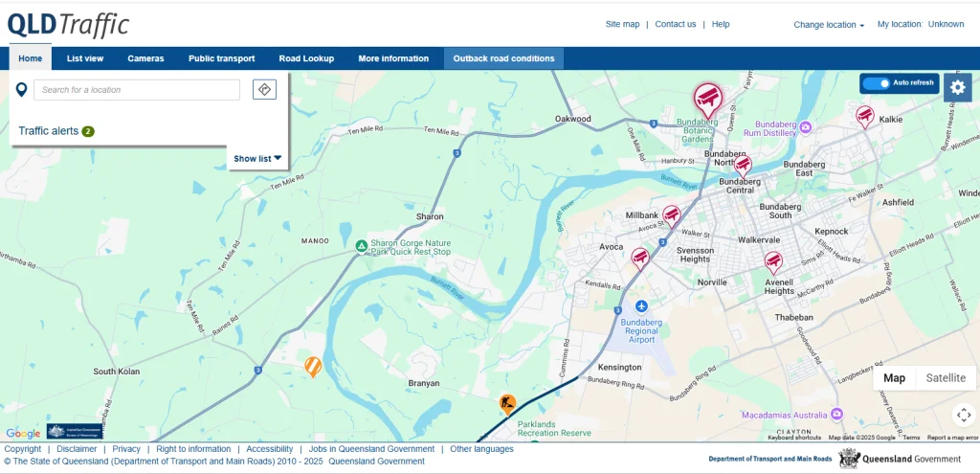
Task: Click the traffic camera marker near Kalkie
Action: tap(864, 117)
